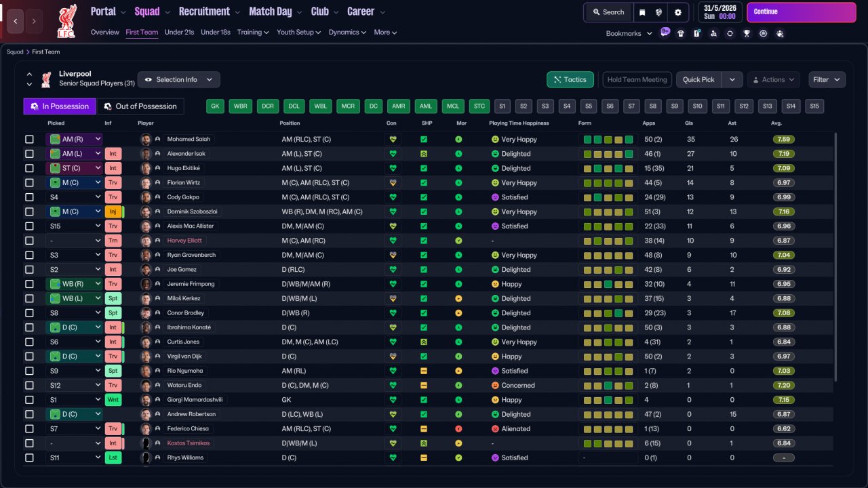
Task: Open Giorgi Mamardashvili's S1 picked dropdown
Action: [74, 400]
